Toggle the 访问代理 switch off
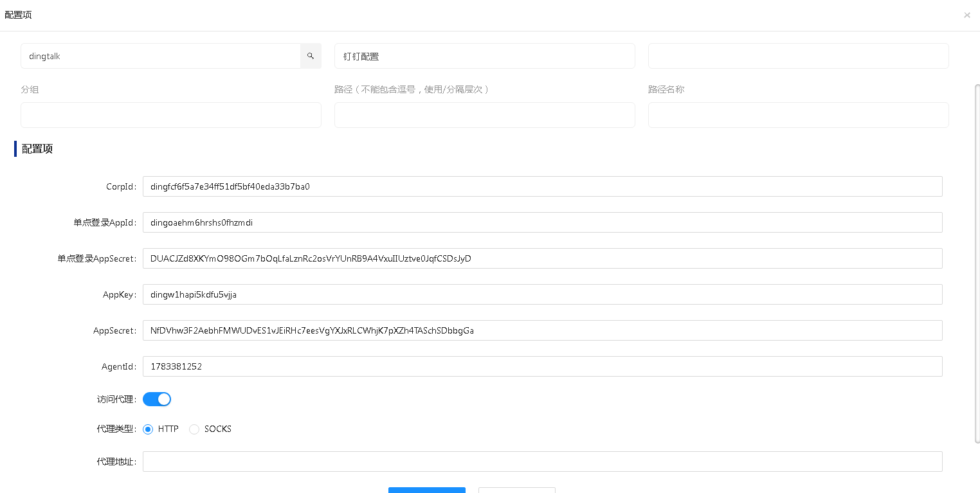Viewport: 980px width, 493px height. coord(157,399)
